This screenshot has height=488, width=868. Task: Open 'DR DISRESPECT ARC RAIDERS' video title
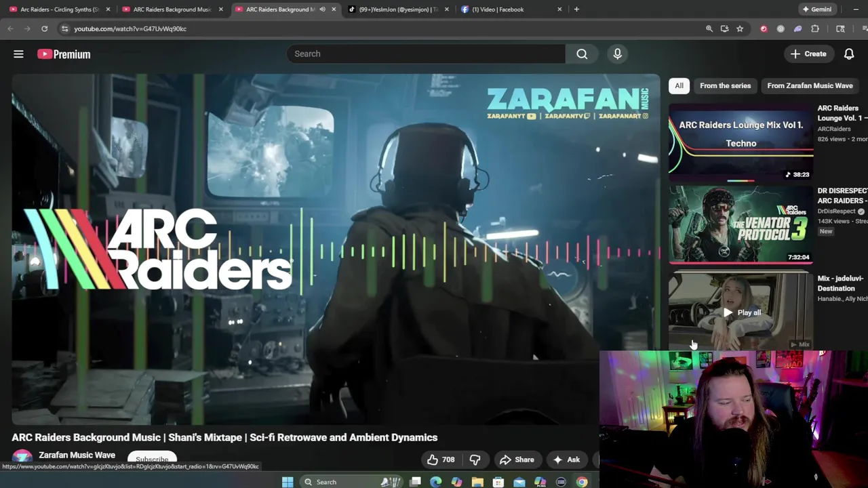pos(842,196)
